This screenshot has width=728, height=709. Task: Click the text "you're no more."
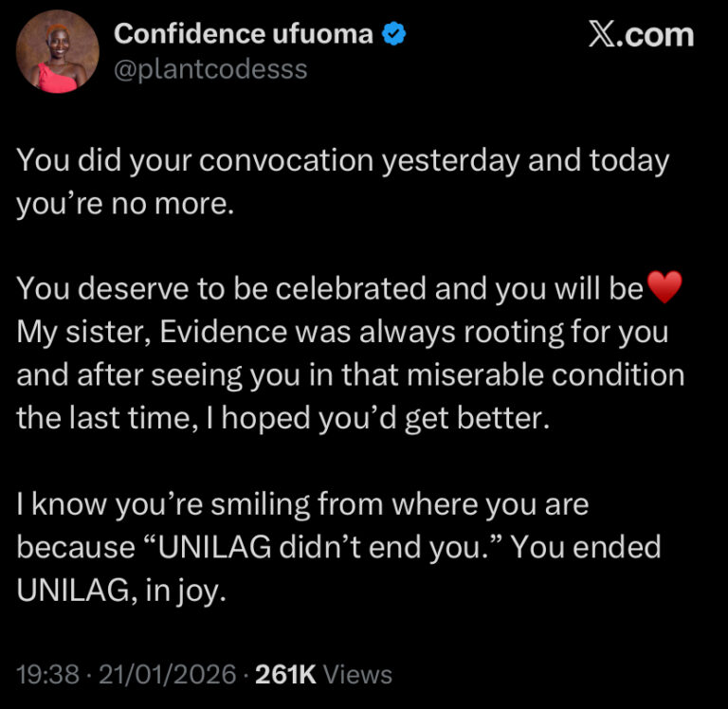pos(124,203)
